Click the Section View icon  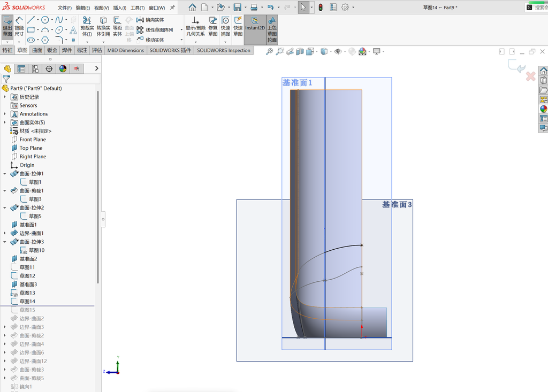pyautogui.click(x=300, y=52)
